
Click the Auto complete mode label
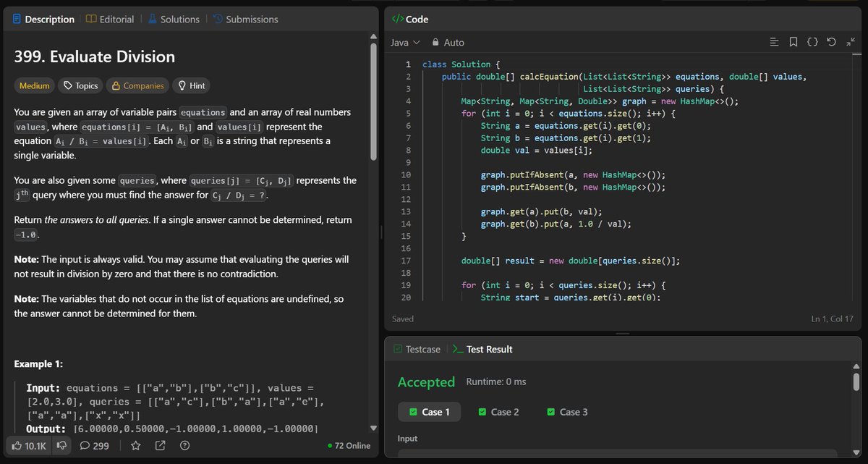(454, 43)
